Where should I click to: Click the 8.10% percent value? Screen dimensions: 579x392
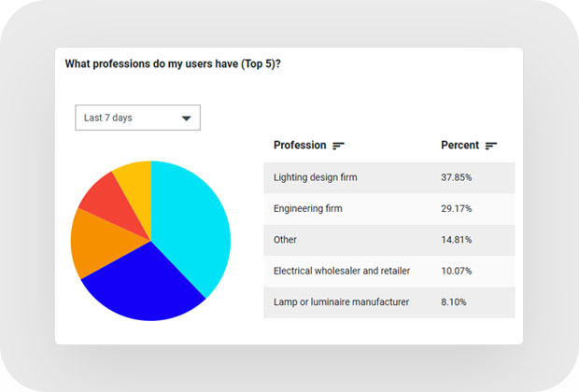point(455,302)
